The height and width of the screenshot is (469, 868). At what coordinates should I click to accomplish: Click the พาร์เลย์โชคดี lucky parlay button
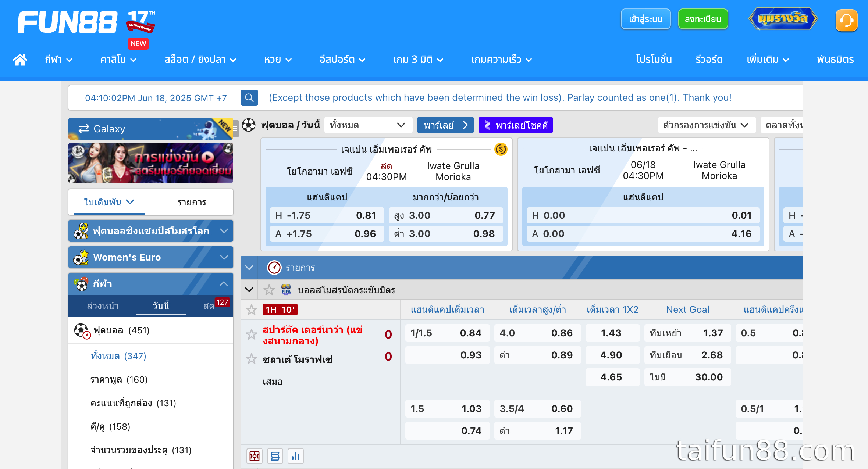click(516, 125)
